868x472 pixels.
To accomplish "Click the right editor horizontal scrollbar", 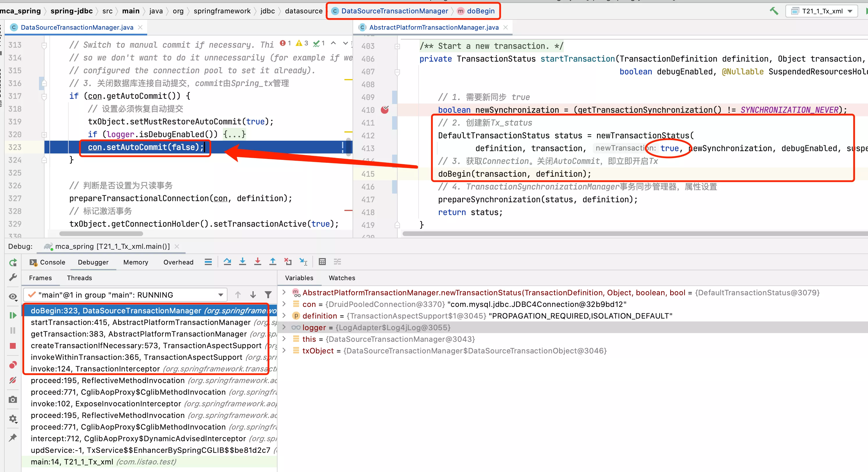I will pyautogui.click(x=635, y=234).
